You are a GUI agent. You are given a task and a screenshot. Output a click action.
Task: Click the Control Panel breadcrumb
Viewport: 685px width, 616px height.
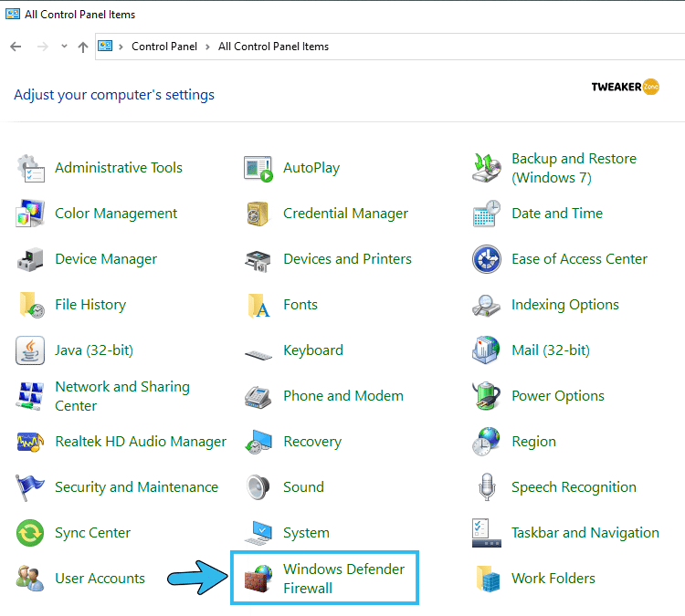tap(164, 47)
